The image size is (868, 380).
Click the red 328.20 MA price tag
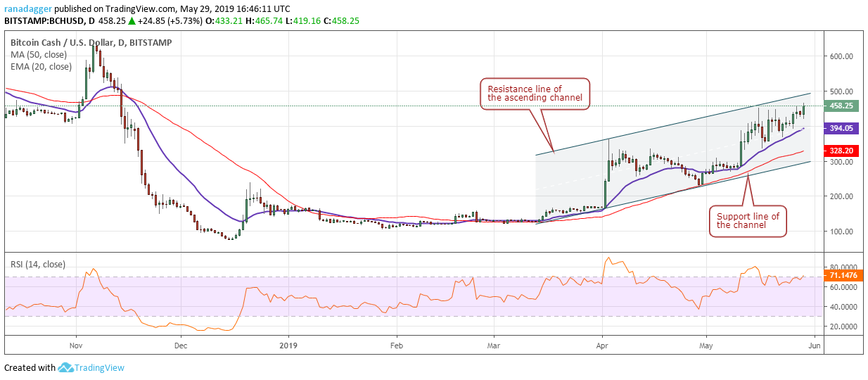[842, 151]
